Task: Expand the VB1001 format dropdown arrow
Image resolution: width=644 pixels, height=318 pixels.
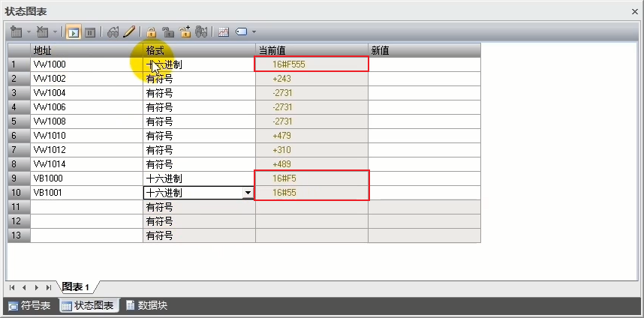Action: tap(248, 193)
